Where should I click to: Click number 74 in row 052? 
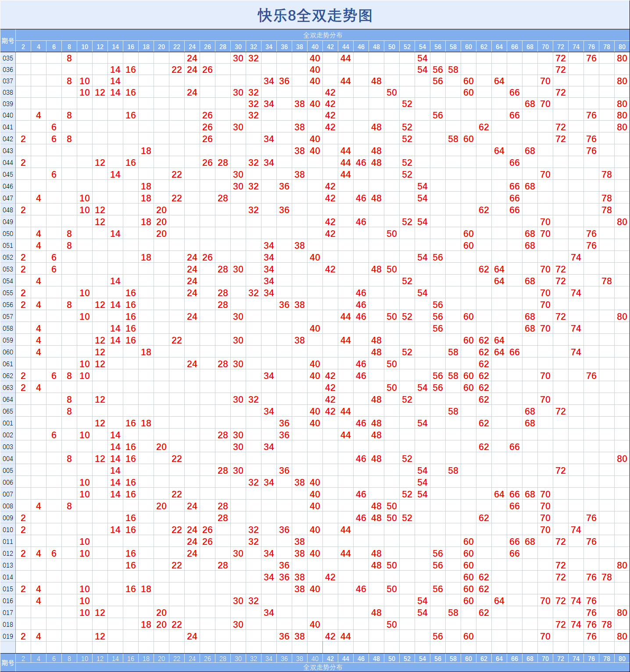[x=576, y=257]
